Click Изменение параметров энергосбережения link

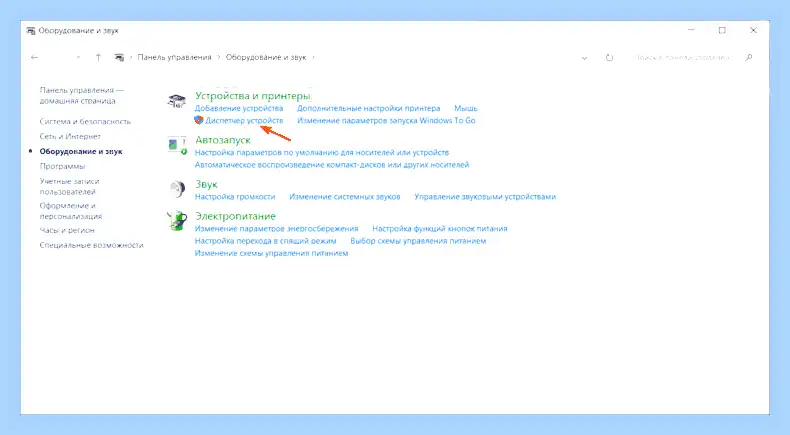coord(277,228)
